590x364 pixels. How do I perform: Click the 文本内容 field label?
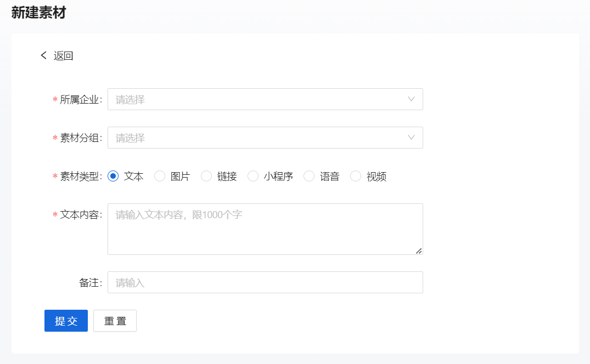tap(81, 214)
